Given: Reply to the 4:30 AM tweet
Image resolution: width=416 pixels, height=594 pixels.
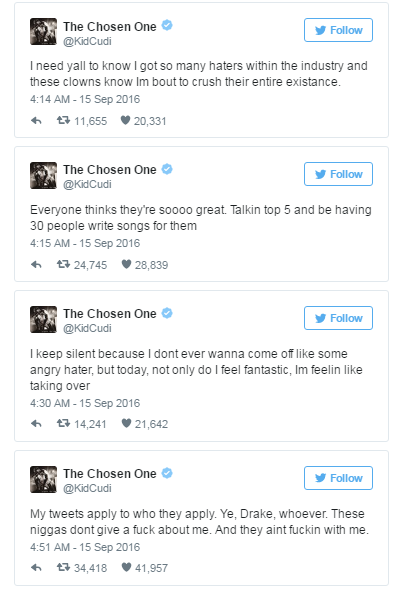Looking at the screenshot, I should (36, 424).
